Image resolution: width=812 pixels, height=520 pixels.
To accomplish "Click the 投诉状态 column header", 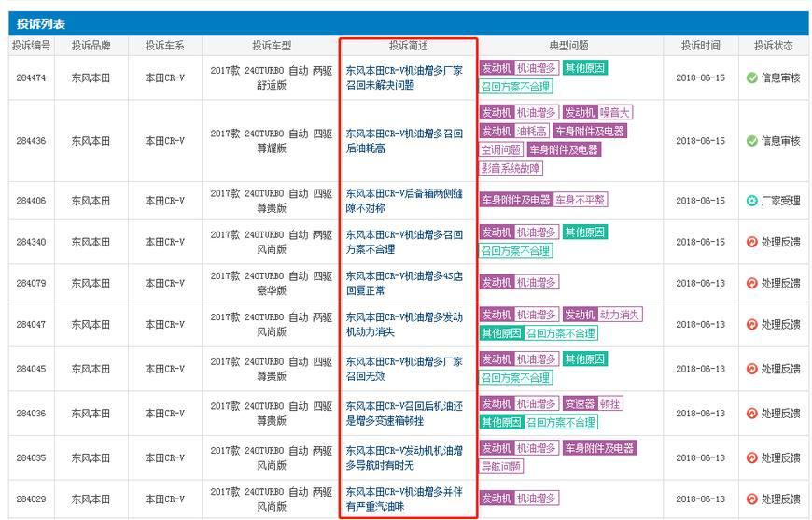I will (773, 46).
